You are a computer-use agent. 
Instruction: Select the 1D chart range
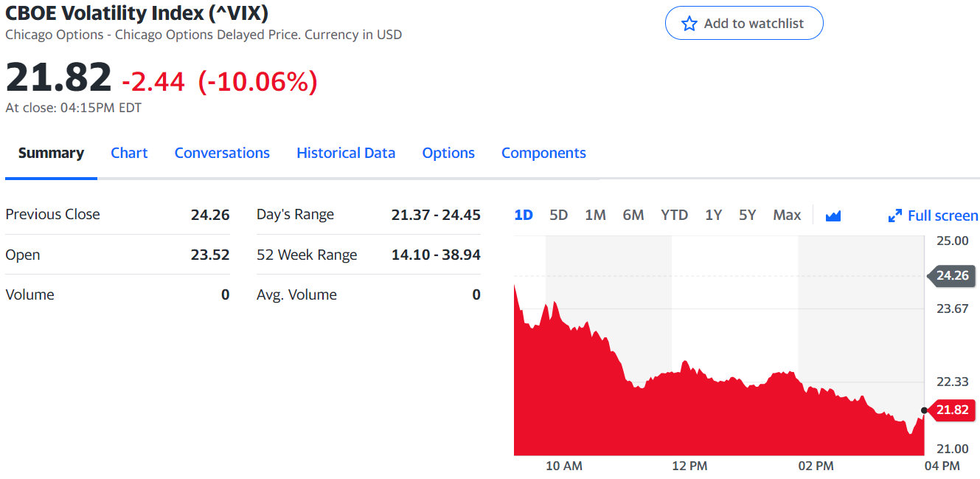pyautogui.click(x=524, y=215)
